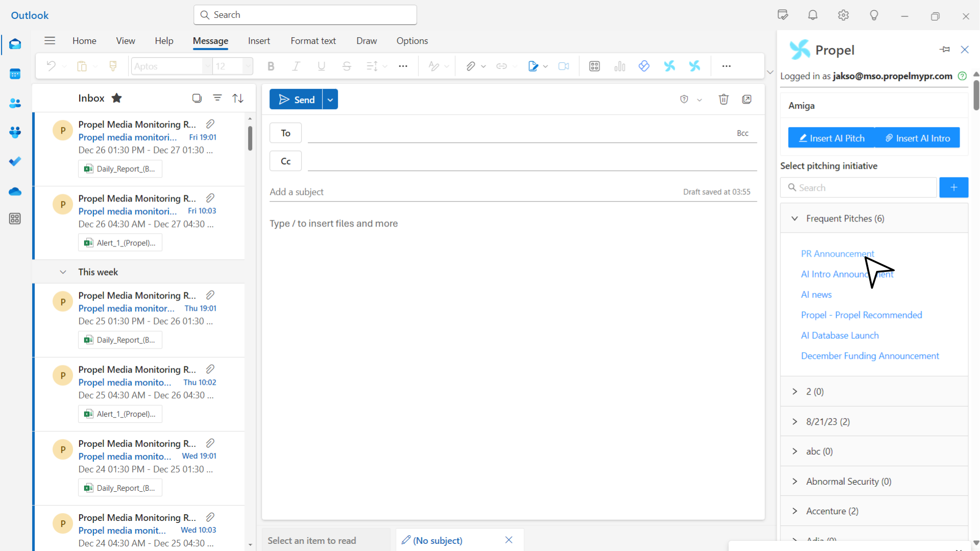Screen dimensions: 980x551
Task: Insert AI Intro from Propel panel
Action: click(x=917, y=138)
